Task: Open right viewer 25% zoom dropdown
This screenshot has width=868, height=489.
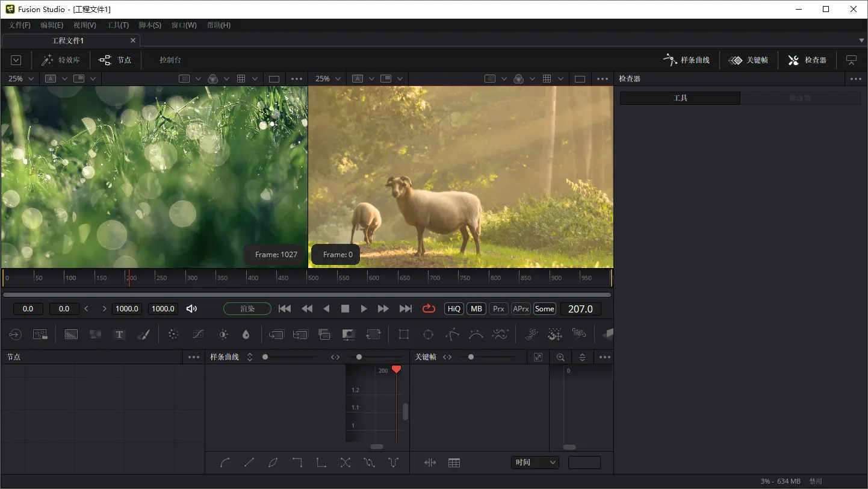Action: (328, 79)
